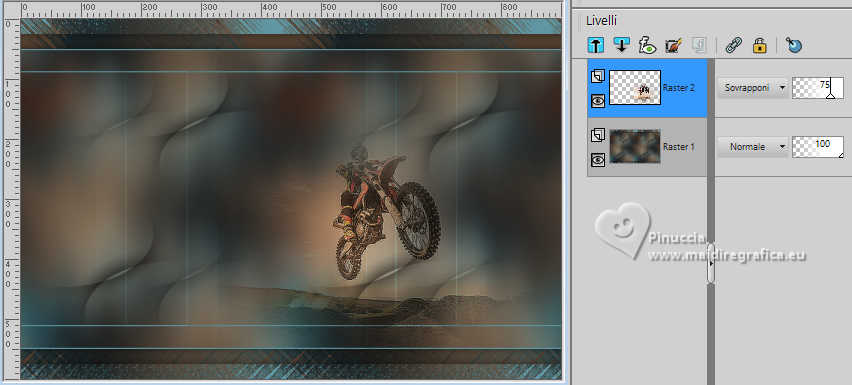Open the Sovrapponi blend mode dropdown
The height and width of the screenshot is (385, 852).
point(753,87)
